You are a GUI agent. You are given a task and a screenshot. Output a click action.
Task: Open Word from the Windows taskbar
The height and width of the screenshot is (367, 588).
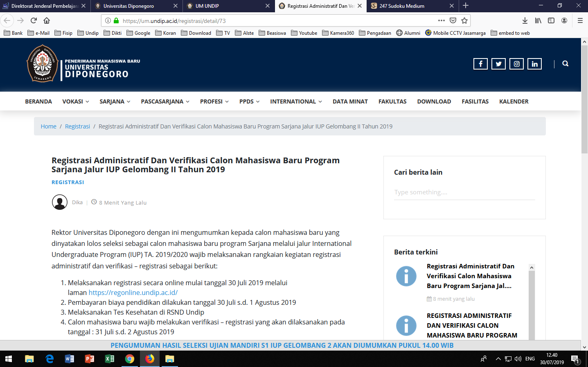pyautogui.click(x=70, y=359)
